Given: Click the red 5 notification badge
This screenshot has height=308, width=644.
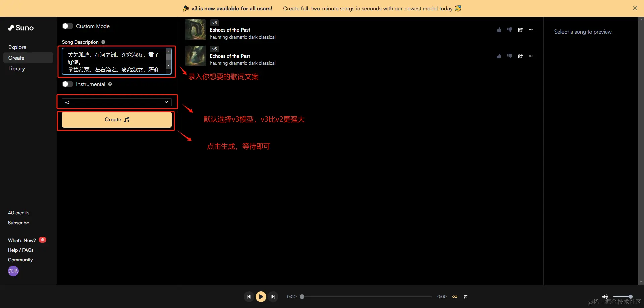Looking at the screenshot, I should [x=42, y=240].
